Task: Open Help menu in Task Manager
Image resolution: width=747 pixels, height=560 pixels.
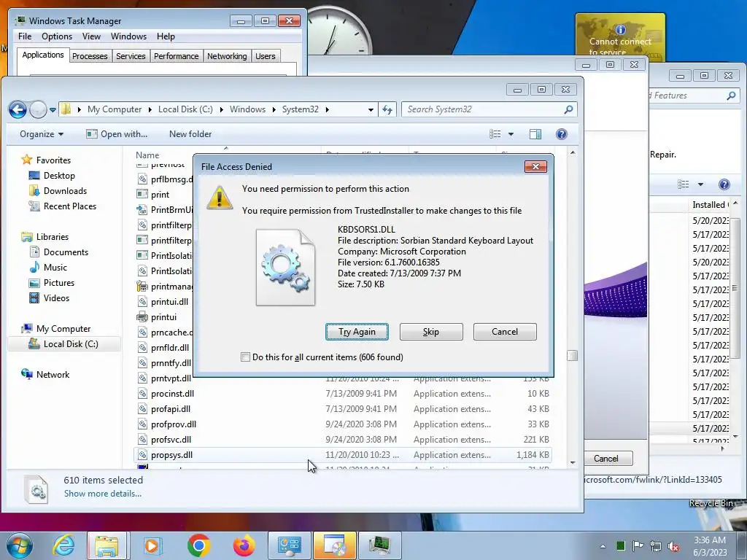Action: click(x=166, y=36)
